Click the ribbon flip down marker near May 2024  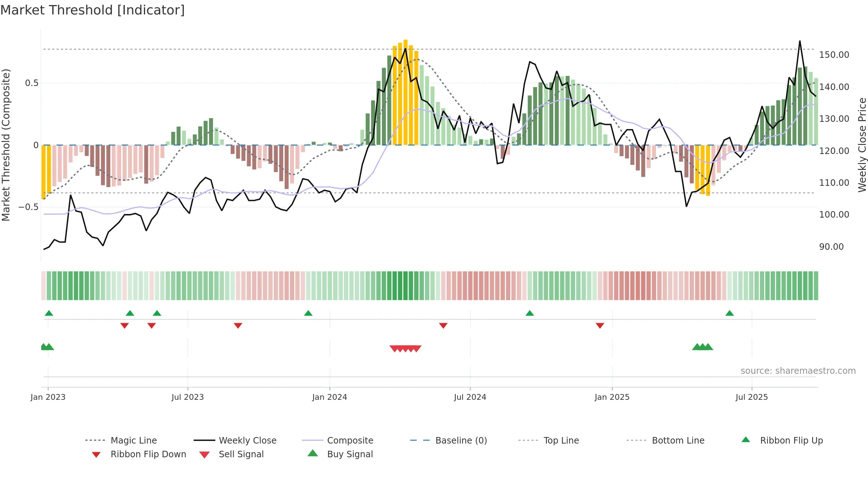(x=443, y=326)
